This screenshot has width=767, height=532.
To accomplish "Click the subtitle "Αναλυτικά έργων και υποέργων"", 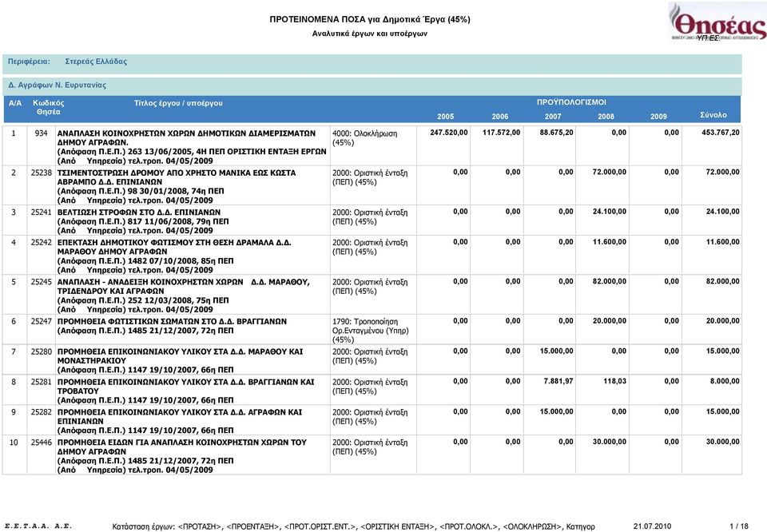I will coord(370,34).
